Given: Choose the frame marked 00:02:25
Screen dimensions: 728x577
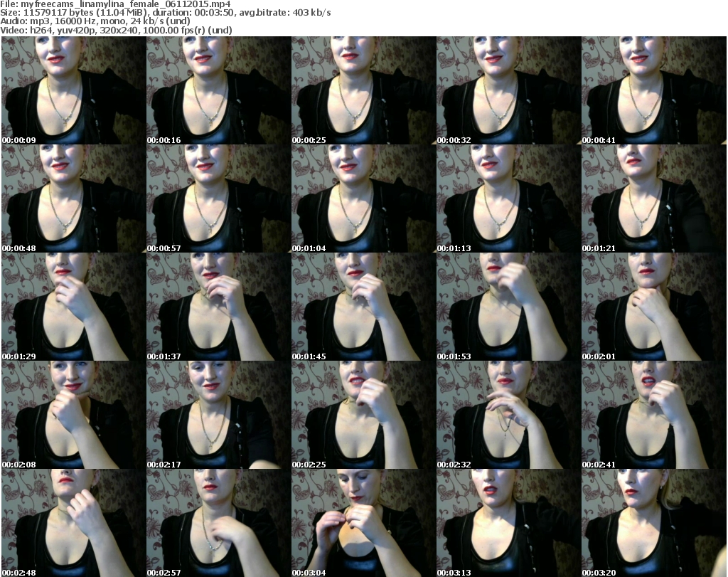Looking at the screenshot, I should 363,415.
